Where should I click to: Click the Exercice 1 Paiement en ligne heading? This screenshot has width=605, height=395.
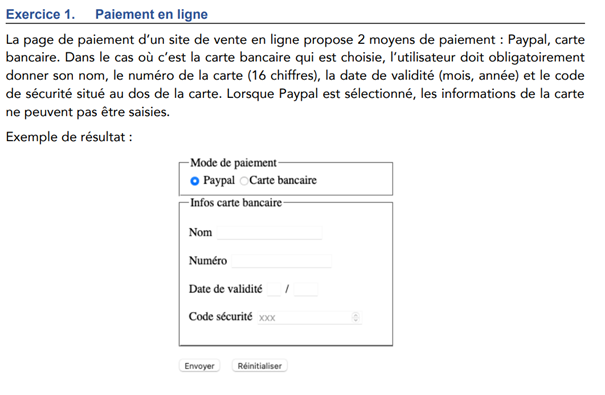click(107, 14)
